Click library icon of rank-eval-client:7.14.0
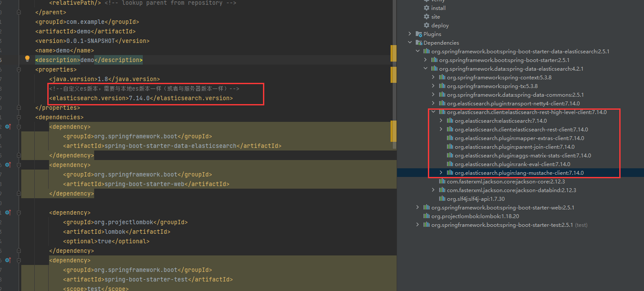 (450, 164)
